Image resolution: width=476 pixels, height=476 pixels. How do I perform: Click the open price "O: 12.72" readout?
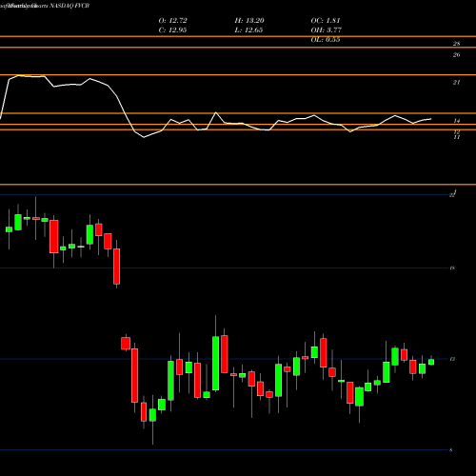[172, 21]
